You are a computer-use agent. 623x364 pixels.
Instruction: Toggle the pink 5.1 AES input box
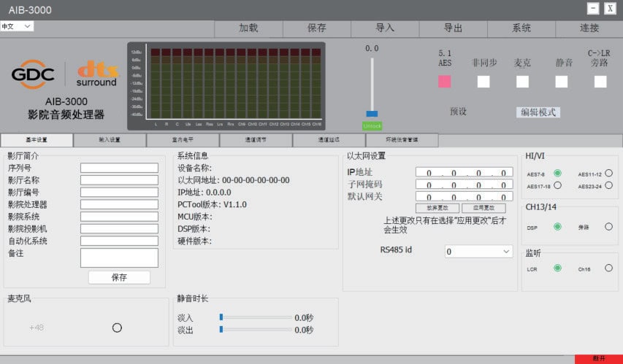point(445,82)
